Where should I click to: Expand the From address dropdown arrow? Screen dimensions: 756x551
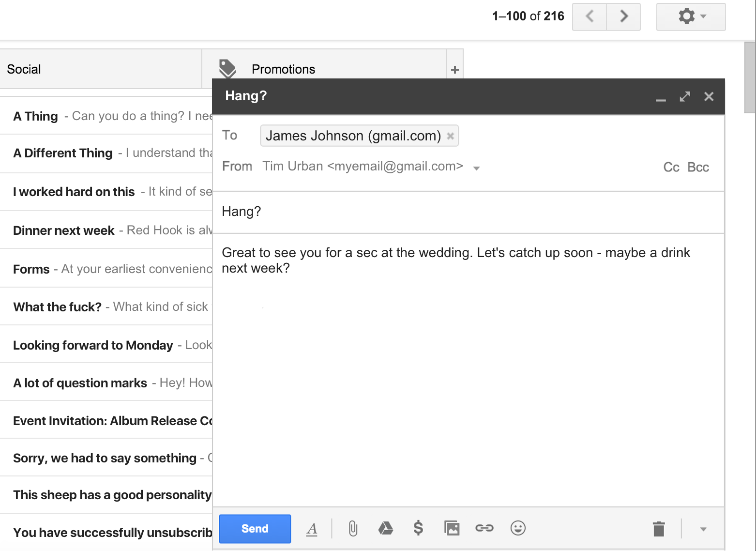pyautogui.click(x=476, y=168)
